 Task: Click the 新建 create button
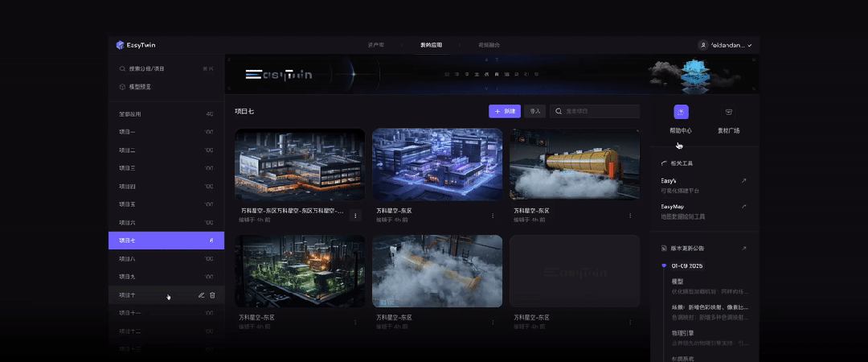pyautogui.click(x=504, y=112)
